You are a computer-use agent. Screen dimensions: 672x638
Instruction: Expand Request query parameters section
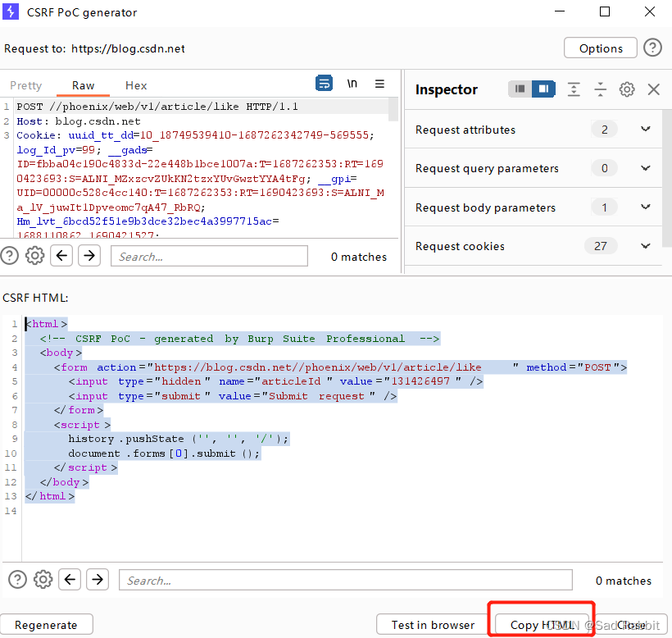pyautogui.click(x=646, y=168)
